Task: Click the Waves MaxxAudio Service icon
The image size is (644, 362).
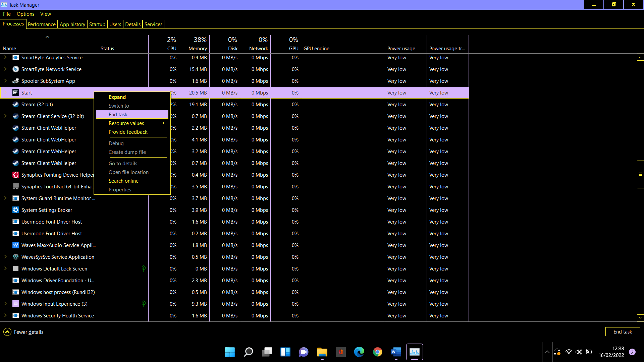Action: click(x=15, y=245)
